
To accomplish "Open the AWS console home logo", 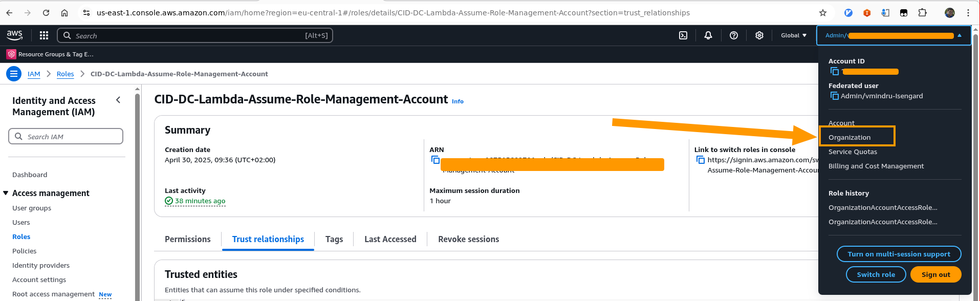I will click(15, 35).
